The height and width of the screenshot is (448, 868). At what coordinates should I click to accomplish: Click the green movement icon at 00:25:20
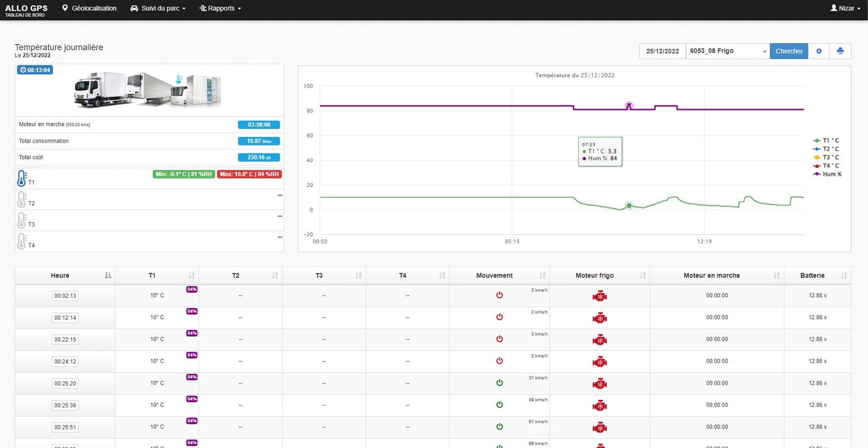pos(499,383)
